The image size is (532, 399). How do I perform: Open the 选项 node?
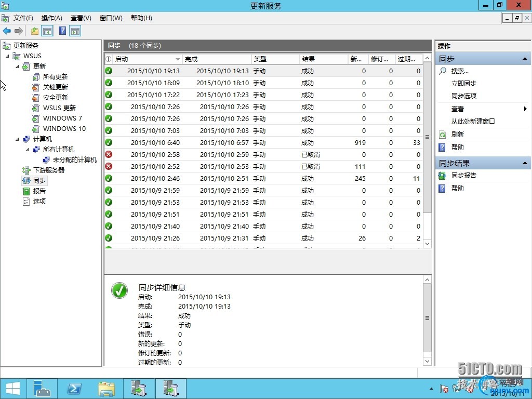tap(39, 202)
